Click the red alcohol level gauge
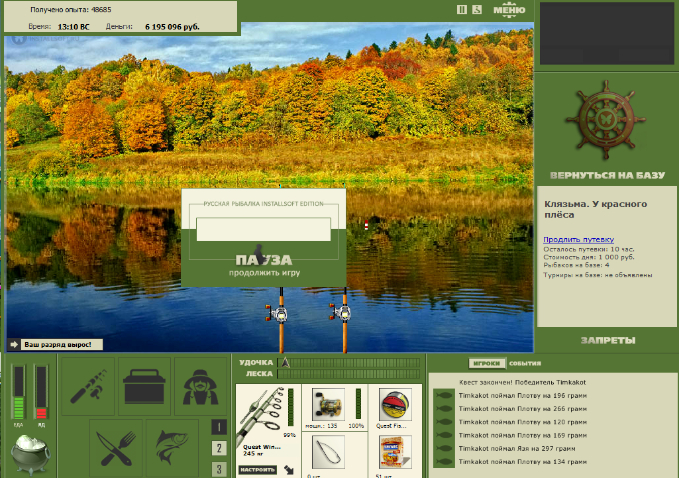This screenshot has width=679, height=478. (x=41, y=392)
